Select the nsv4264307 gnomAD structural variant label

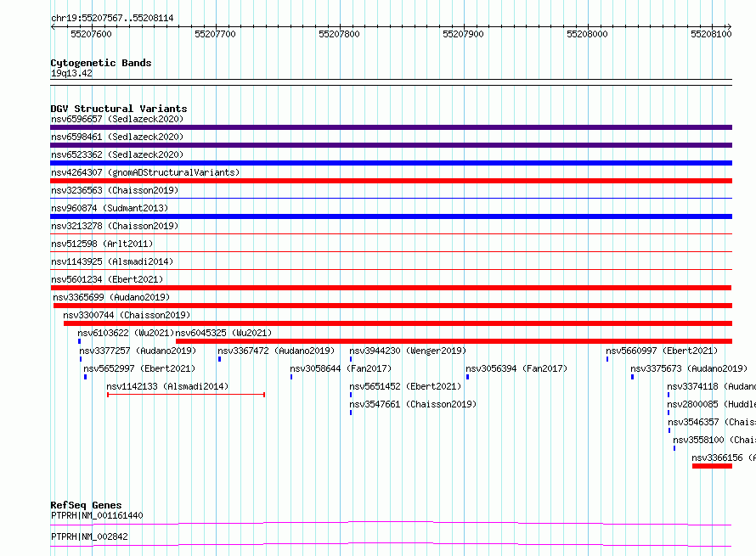click(145, 172)
